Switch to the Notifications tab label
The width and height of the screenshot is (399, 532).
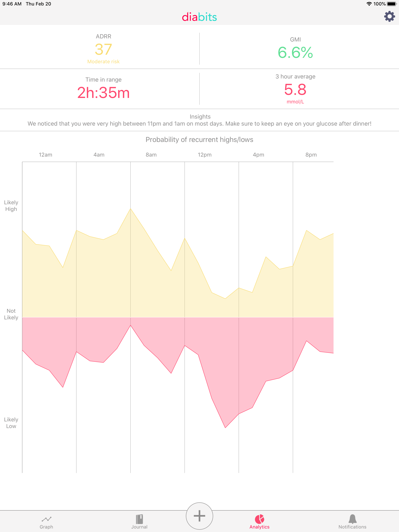[x=352, y=527]
